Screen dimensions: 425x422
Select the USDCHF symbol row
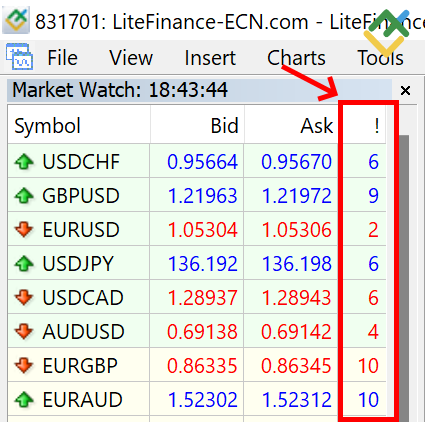pyautogui.click(x=197, y=161)
